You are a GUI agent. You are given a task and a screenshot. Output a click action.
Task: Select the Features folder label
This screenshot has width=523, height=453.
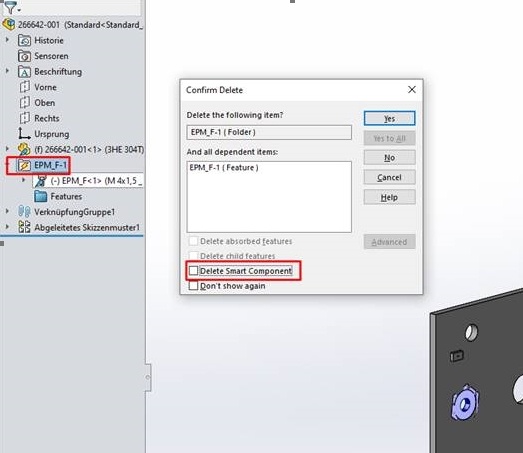[66, 196]
